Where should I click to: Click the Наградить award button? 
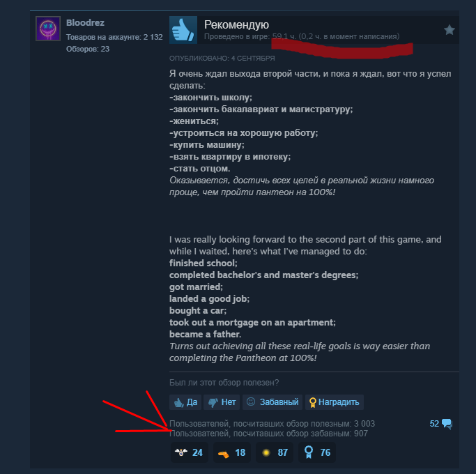[x=335, y=402]
